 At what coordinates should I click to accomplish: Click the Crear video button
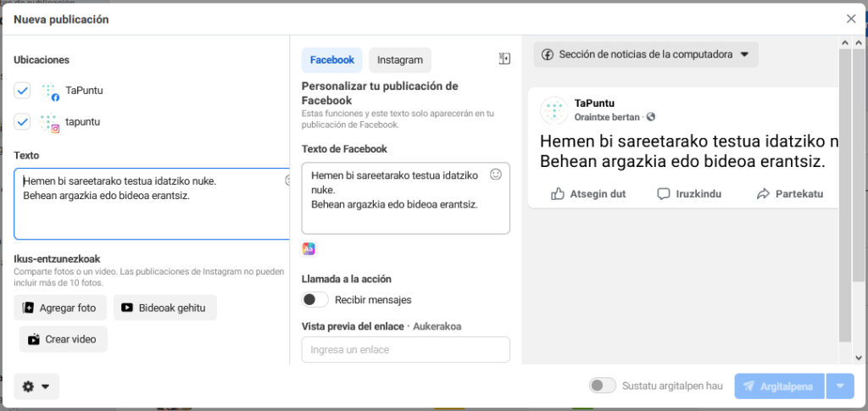[63, 339]
